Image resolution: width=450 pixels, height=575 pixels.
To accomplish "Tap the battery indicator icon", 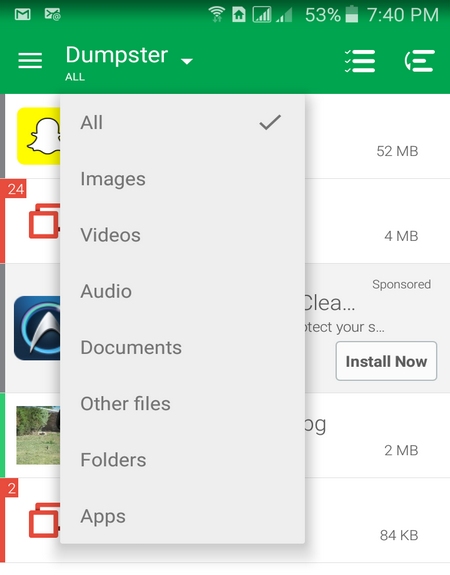I will click(352, 14).
